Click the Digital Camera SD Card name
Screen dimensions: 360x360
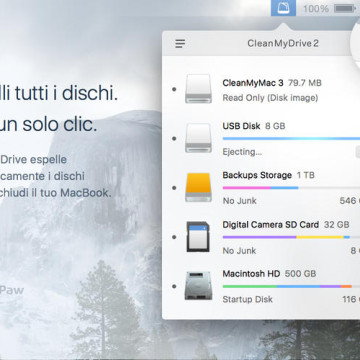point(271,225)
